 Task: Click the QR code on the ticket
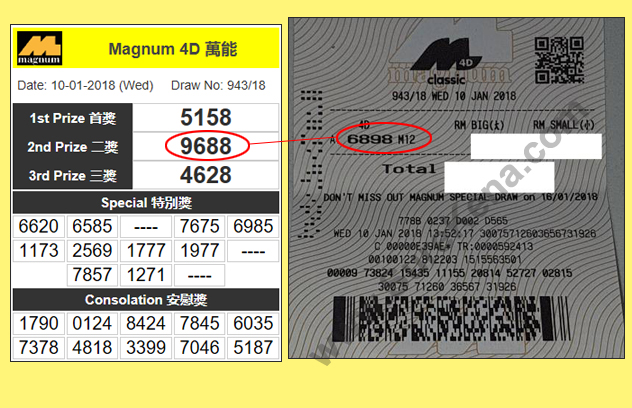click(x=559, y=60)
